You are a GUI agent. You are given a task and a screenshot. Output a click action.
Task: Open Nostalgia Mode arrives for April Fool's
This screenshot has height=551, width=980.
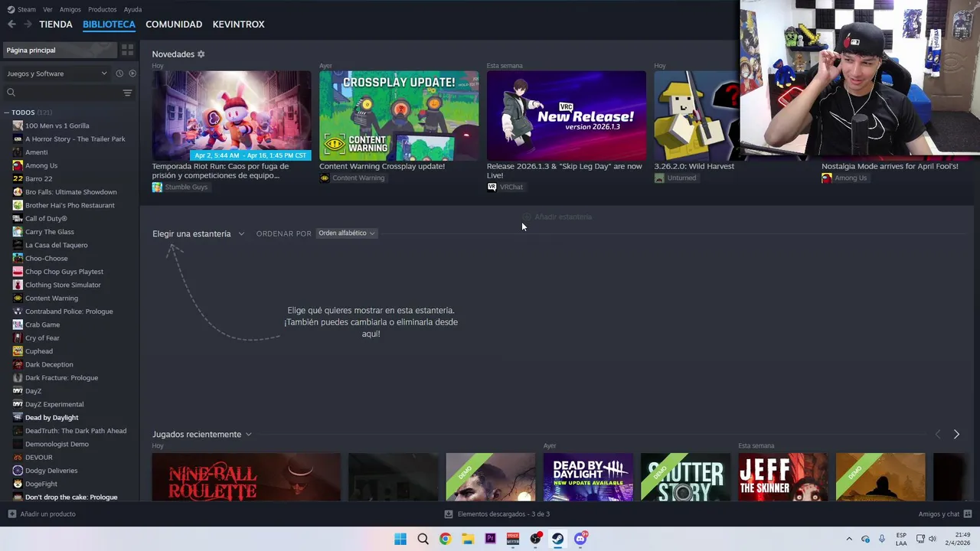(890, 166)
